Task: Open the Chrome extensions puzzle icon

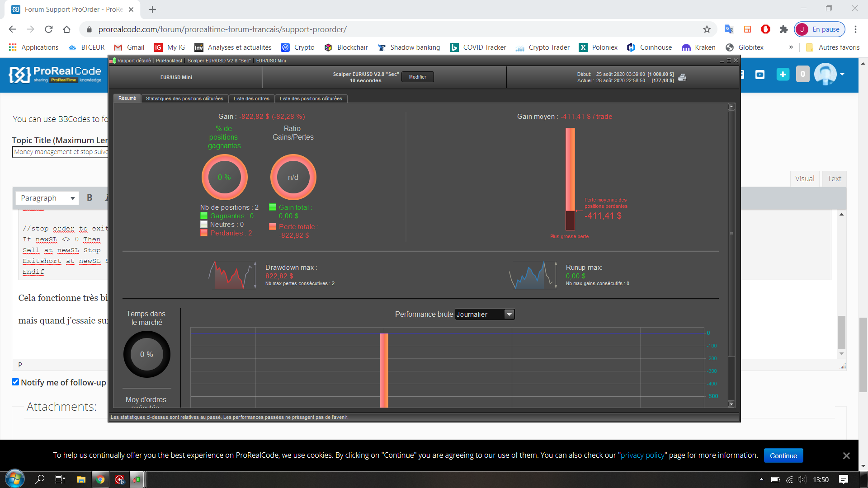Action: (x=783, y=29)
